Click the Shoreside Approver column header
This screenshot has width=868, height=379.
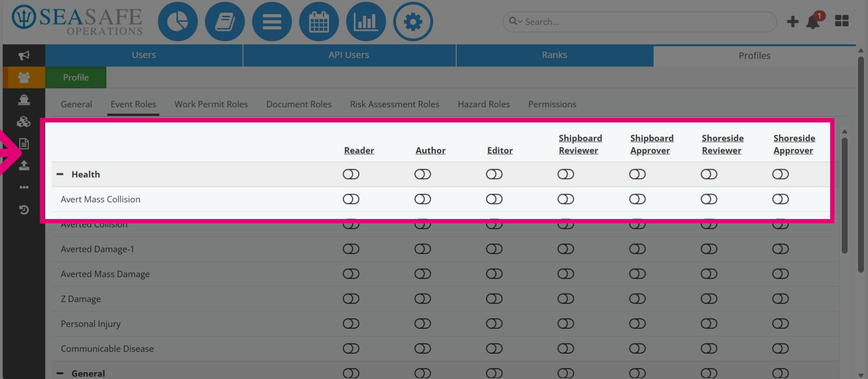pyautogui.click(x=794, y=144)
